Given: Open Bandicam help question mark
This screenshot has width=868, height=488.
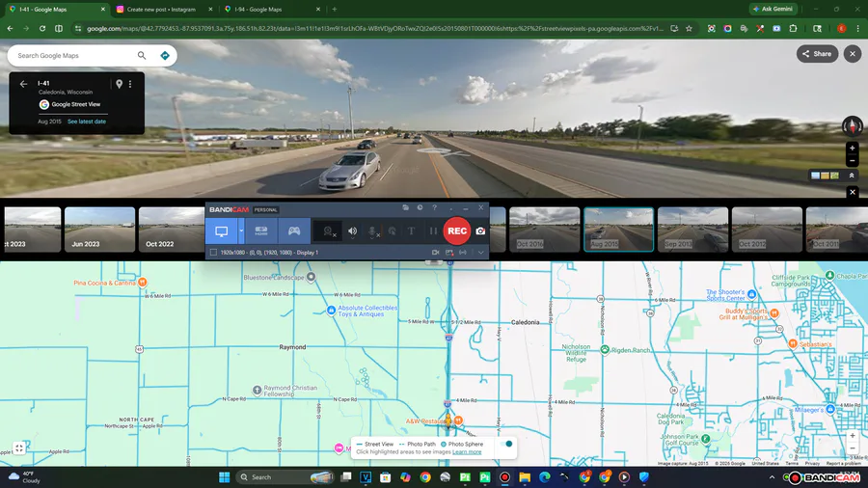Looking at the screenshot, I should pos(435,207).
